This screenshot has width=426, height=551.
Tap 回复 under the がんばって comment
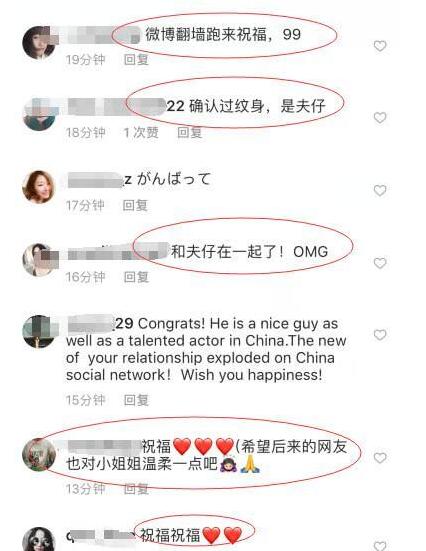135,205
